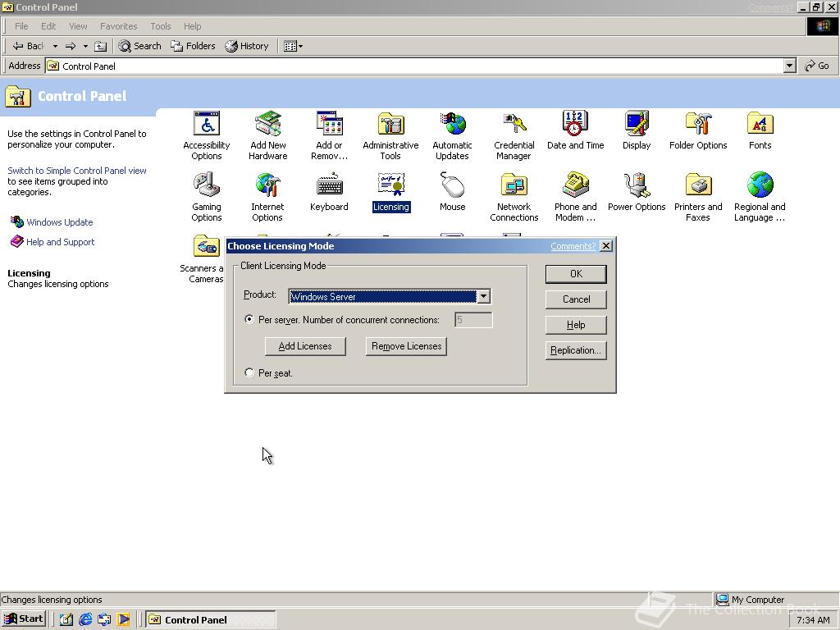Open Administrative Tools folder
The height and width of the screenshot is (630, 840).
tap(390, 135)
